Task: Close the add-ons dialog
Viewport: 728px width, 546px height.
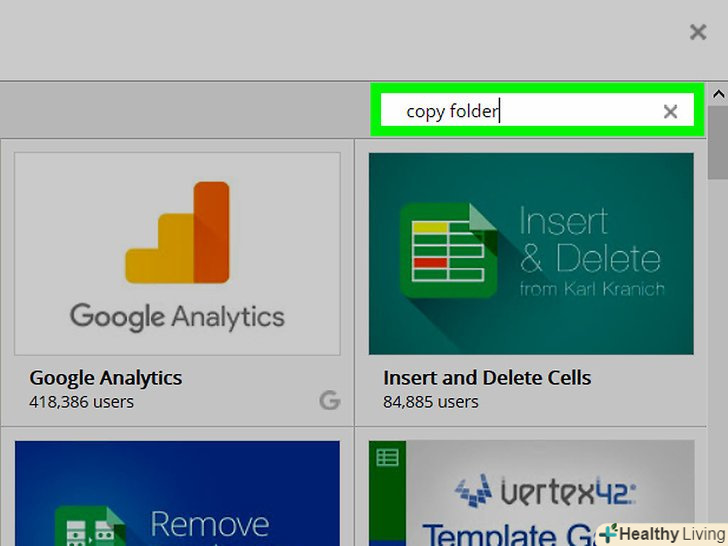Action: [698, 33]
